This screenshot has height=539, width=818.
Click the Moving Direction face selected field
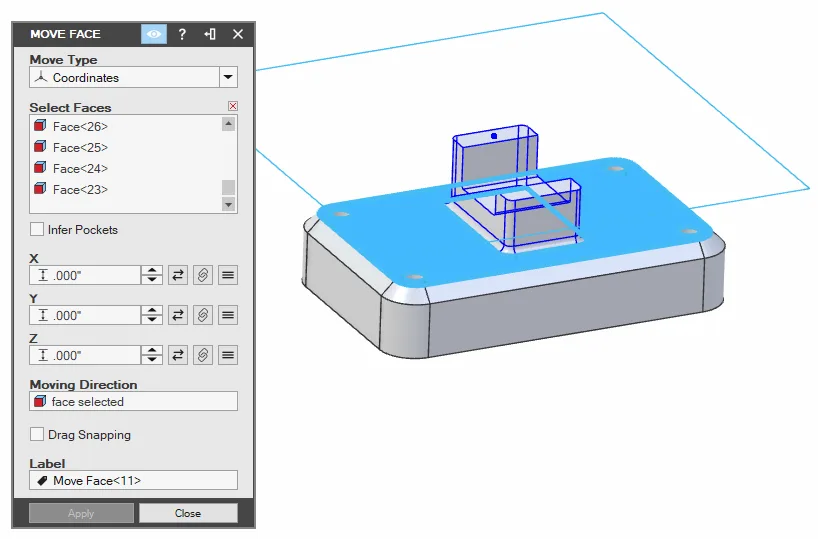pos(134,401)
